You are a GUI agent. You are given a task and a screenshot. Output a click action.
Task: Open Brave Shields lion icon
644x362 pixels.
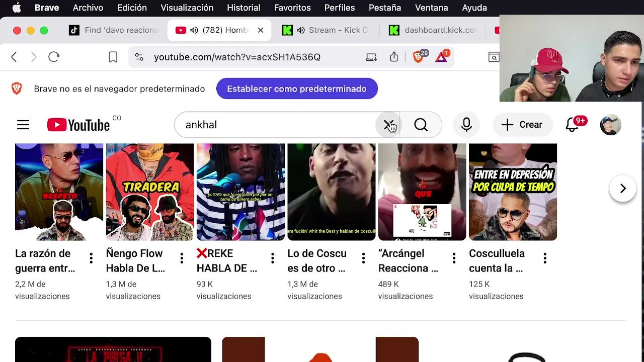(418, 57)
